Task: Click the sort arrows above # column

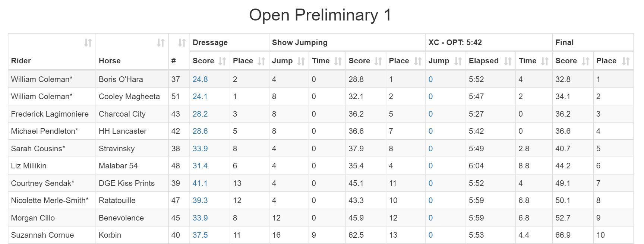Action: tap(181, 43)
